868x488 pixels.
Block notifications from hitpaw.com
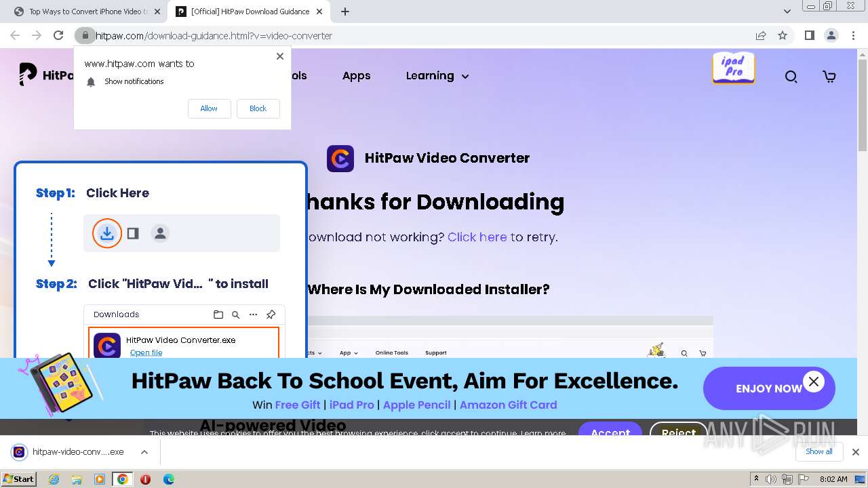pyautogui.click(x=258, y=108)
